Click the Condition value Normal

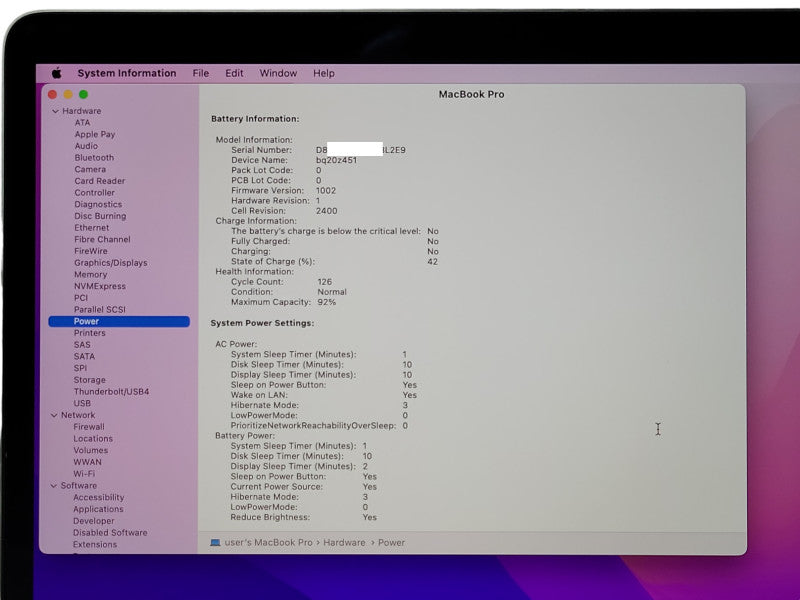click(332, 292)
